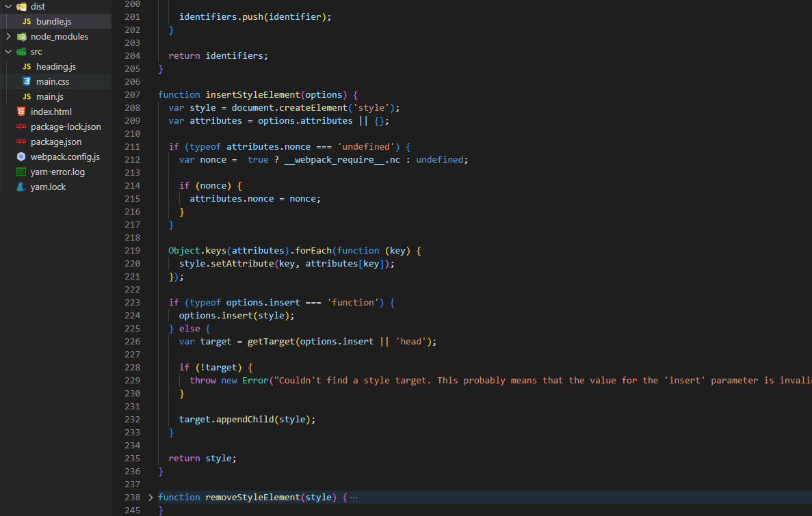Click the CSS icon beside main.css
The width and height of the screenshot is (812, 516).
(27, 82)
